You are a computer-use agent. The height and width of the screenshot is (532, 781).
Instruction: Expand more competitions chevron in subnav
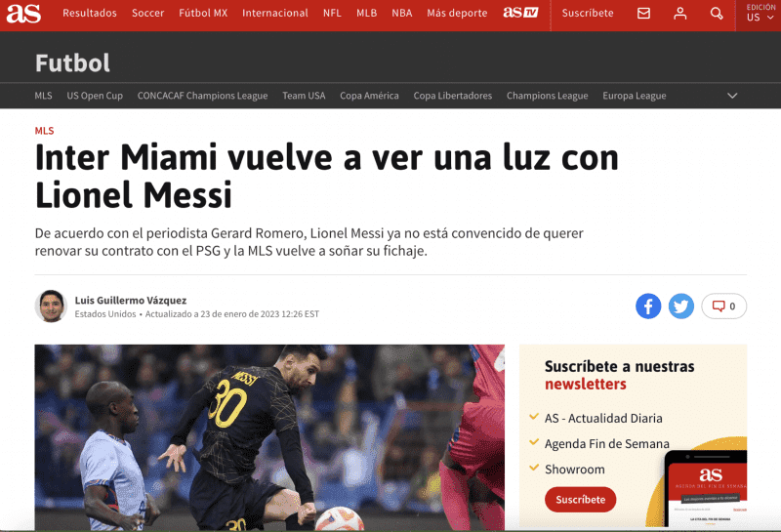732,96
